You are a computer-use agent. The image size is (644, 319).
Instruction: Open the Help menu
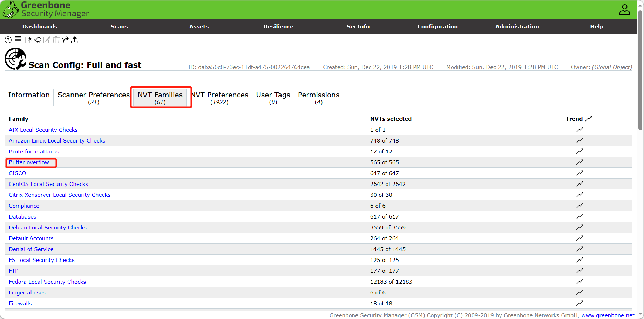click(x=597, y=27)
